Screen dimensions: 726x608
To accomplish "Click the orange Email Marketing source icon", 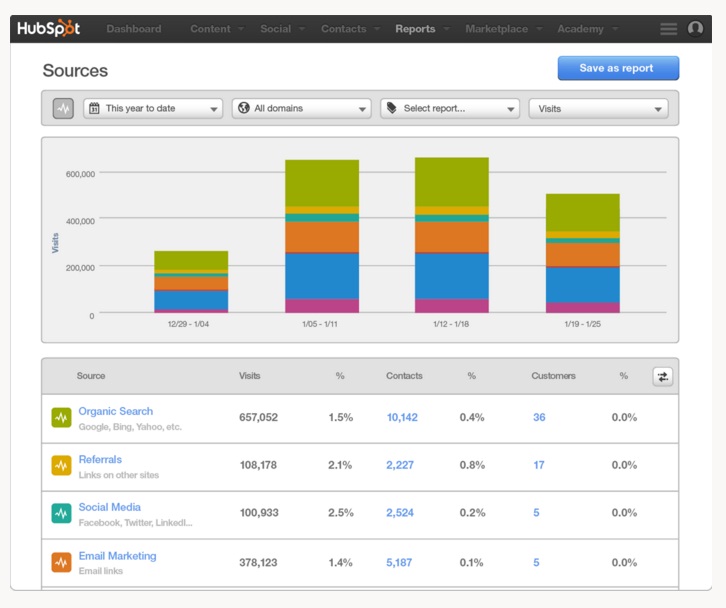I will tap(61, 562).
